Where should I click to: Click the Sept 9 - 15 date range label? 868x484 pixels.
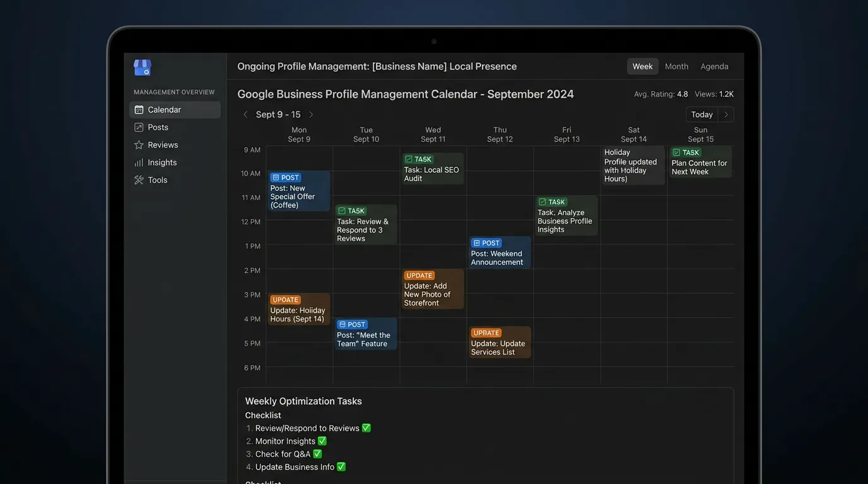coord(278,115)
